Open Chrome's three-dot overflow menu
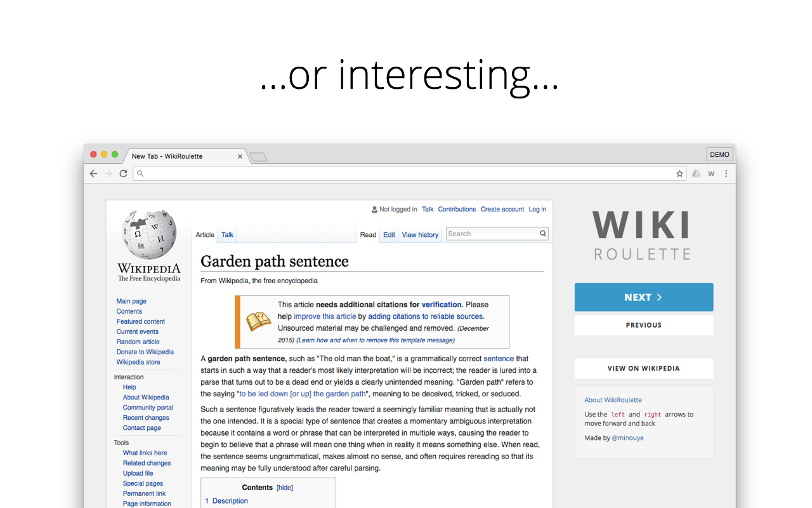This screenshot has width=812, height=508. [726, 173]
